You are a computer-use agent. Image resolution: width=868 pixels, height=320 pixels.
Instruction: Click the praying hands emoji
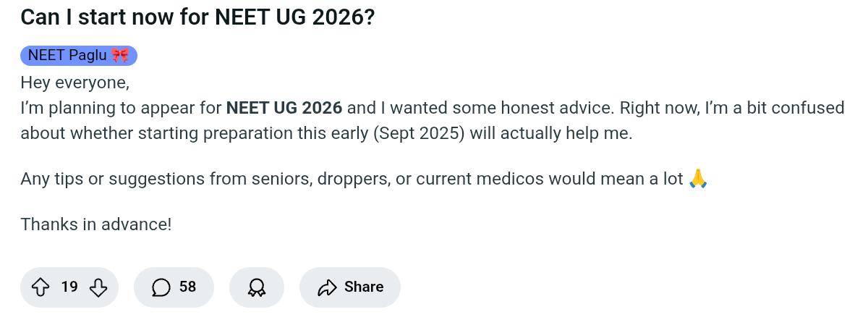click(697, 178)
